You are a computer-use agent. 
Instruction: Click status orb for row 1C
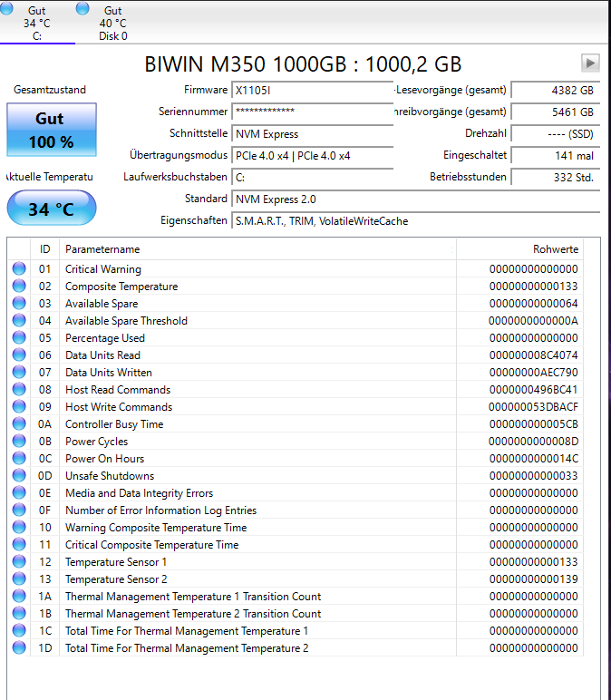[19, 630]
